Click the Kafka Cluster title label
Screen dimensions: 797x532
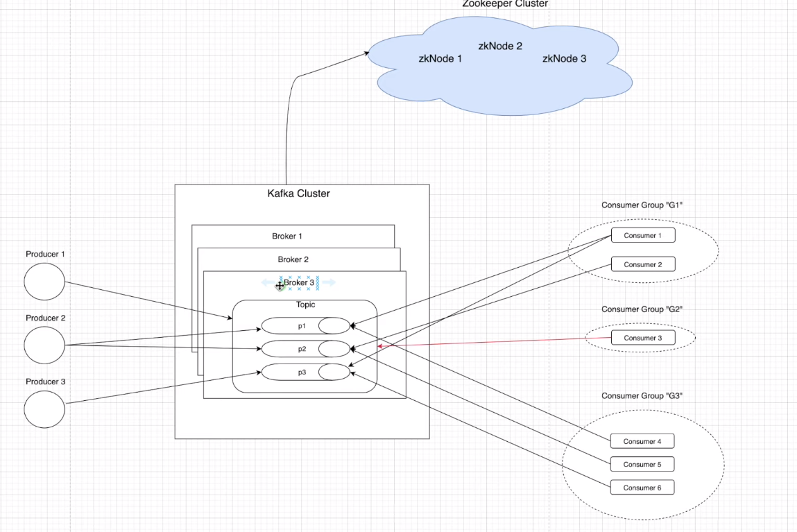coord(299,194)
